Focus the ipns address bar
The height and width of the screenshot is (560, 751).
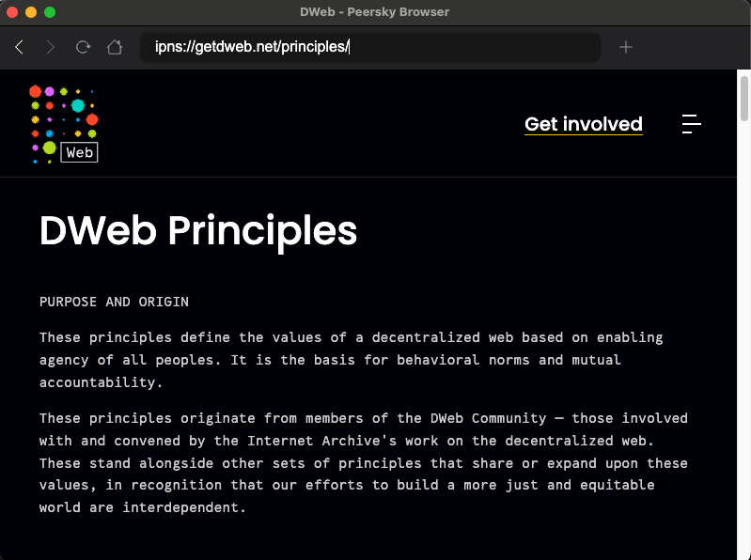[370, 47]
